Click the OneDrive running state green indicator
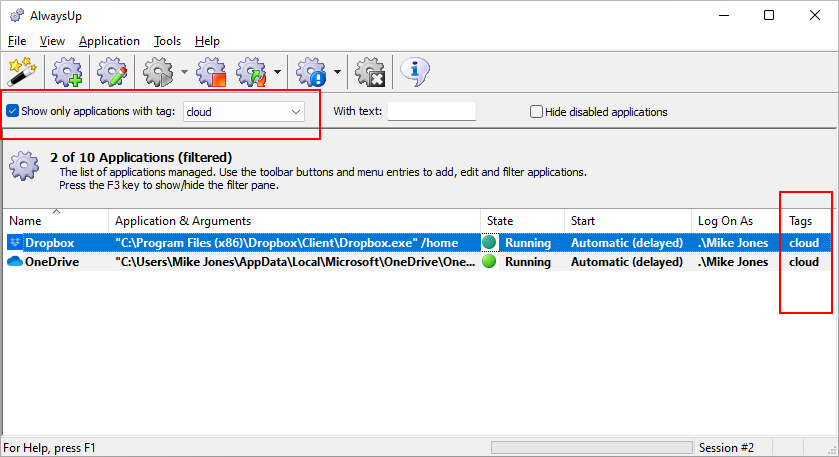The height and width of the screenshot is (457, 839). pyautogui.click(x=489, y=262)
